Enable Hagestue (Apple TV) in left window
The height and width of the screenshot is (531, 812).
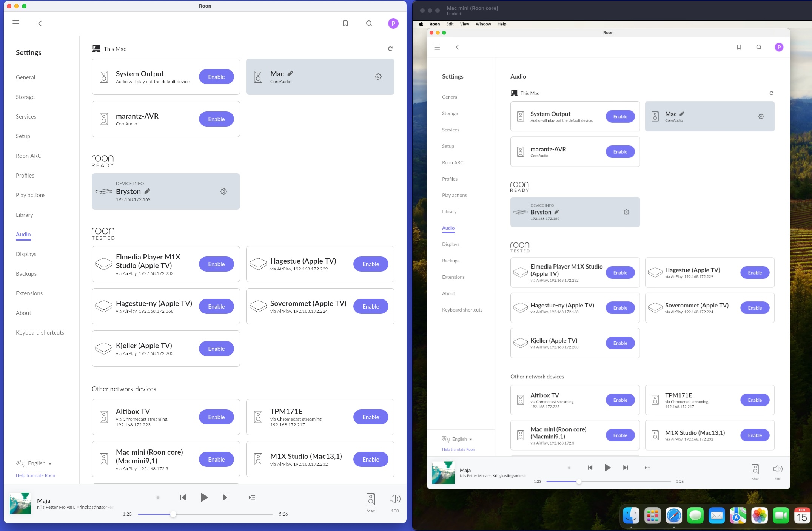coord(371,264)
